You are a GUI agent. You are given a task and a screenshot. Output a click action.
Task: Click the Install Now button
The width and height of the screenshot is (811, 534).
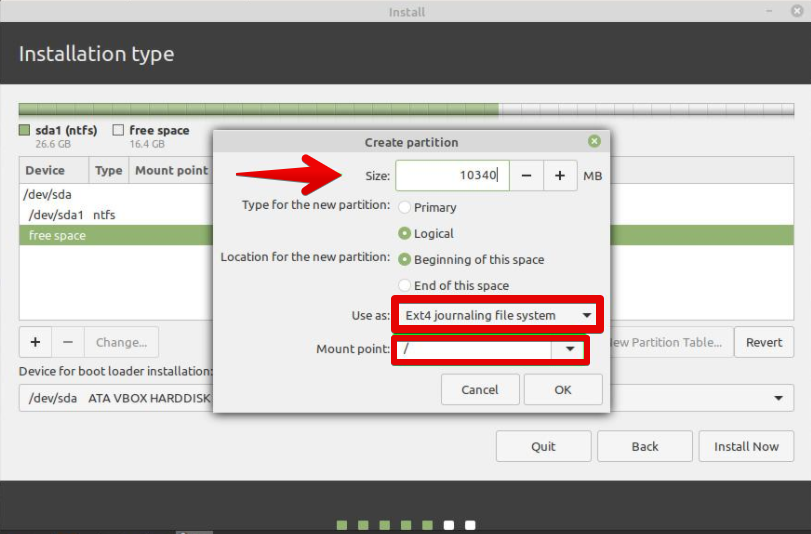click(x=746, y=447)
